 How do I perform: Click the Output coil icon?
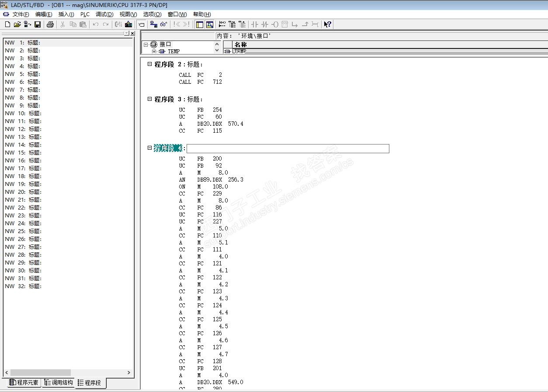point(275,24)
